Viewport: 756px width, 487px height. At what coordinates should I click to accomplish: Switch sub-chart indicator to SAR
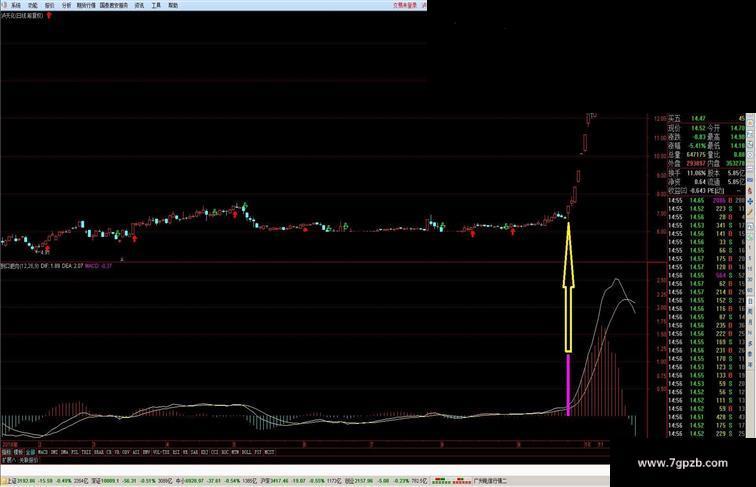[194, 452]
